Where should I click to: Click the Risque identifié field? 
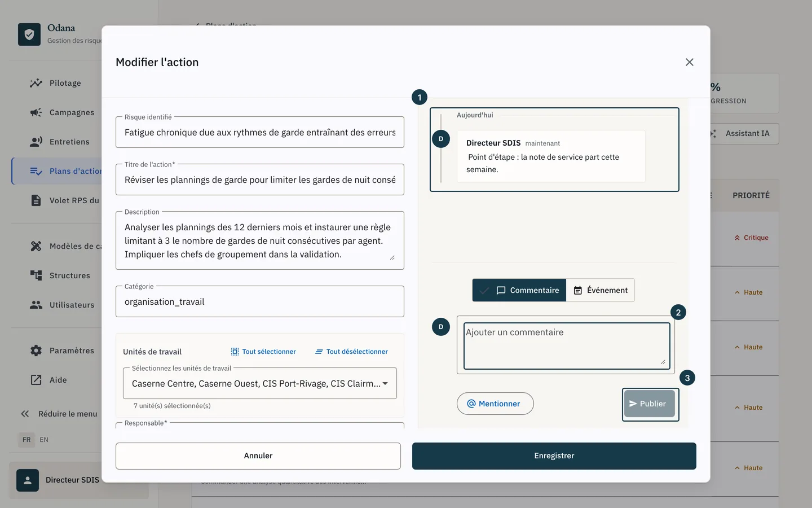coord(260,132)
